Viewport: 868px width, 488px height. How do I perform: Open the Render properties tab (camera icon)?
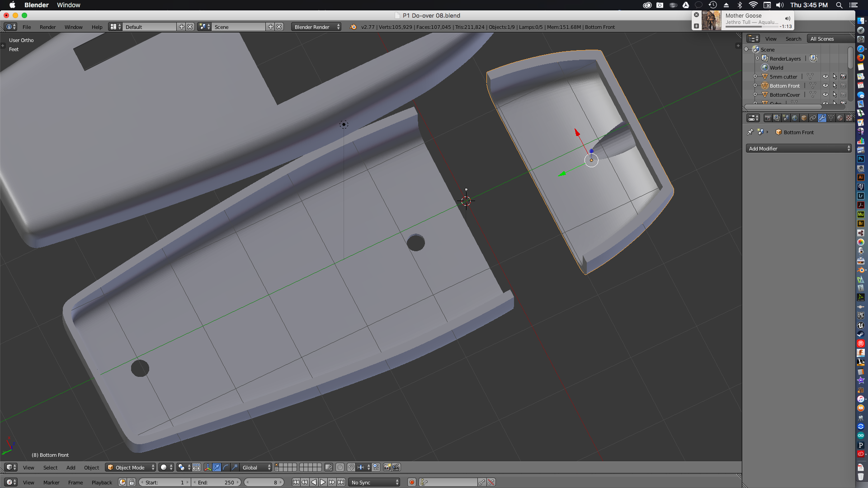(x=768, y=118)
